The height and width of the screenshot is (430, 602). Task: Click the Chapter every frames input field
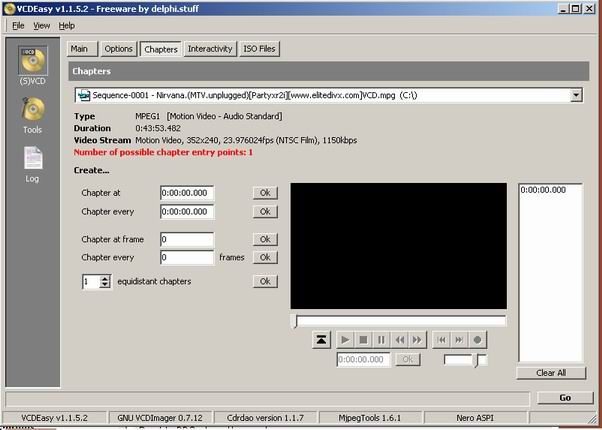187,257
